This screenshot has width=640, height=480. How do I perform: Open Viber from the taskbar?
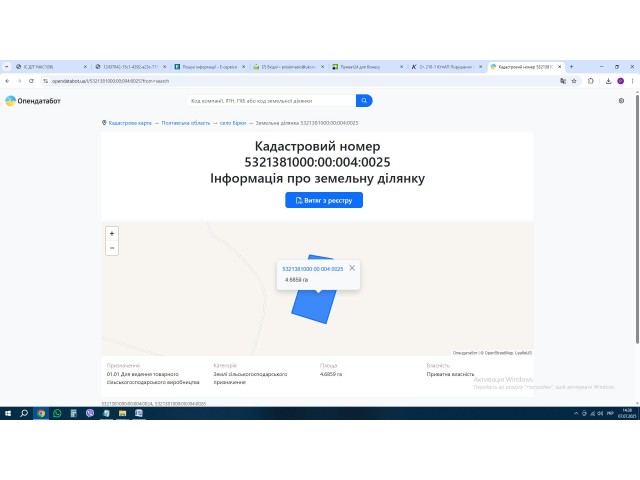pos(90,413)
